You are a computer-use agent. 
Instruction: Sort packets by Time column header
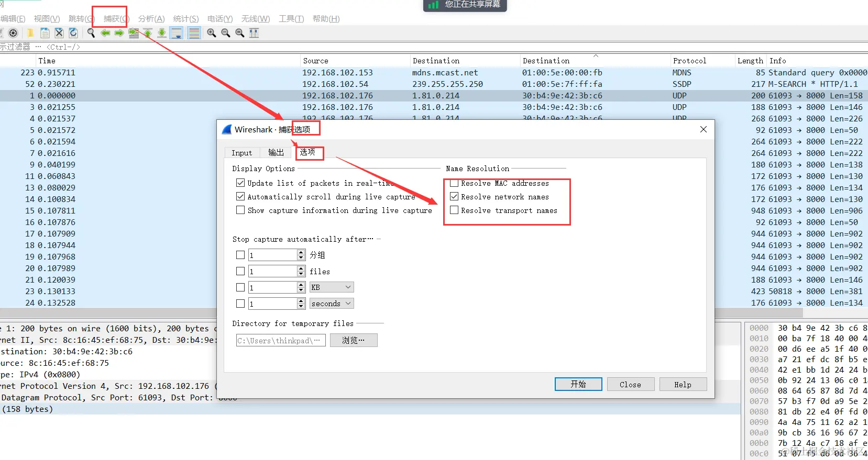pyautogui.click(x=168, y=61)
